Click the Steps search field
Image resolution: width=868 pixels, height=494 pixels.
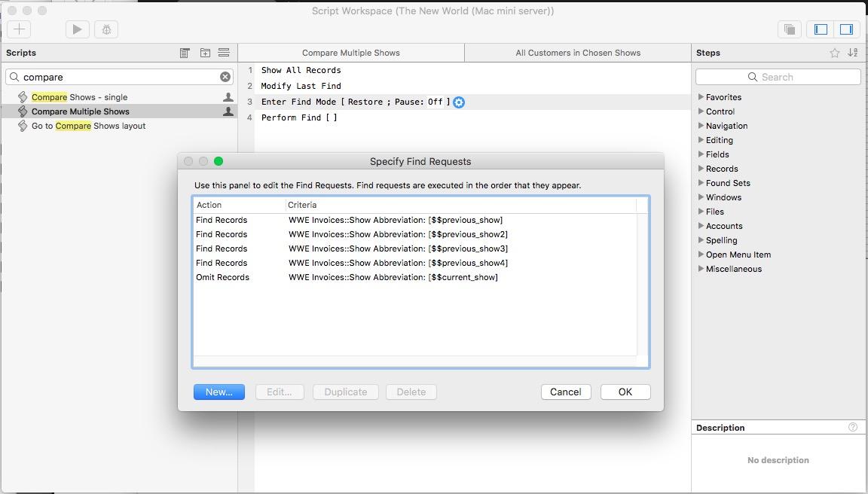[778, 77]
